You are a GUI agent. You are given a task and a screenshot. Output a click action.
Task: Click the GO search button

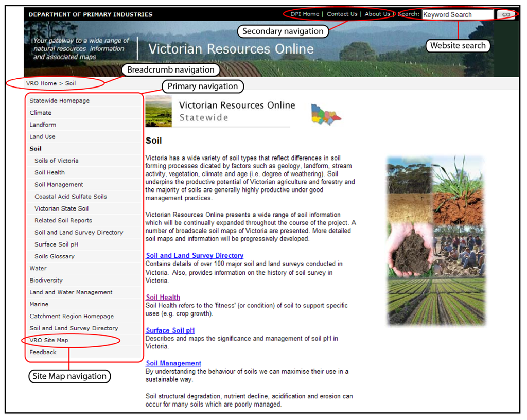click(506, 15)
